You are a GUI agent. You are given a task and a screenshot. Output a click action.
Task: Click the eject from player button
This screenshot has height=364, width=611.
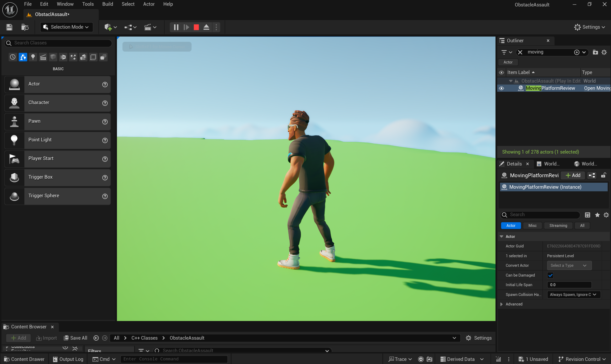206,27
